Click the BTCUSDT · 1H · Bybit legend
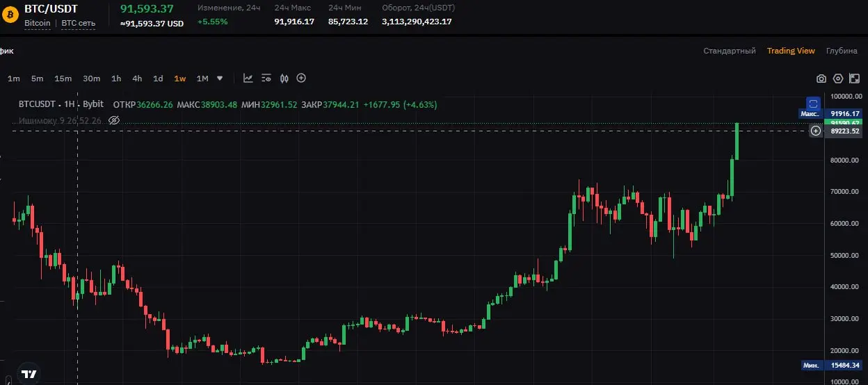 click(x=61, y=104)
